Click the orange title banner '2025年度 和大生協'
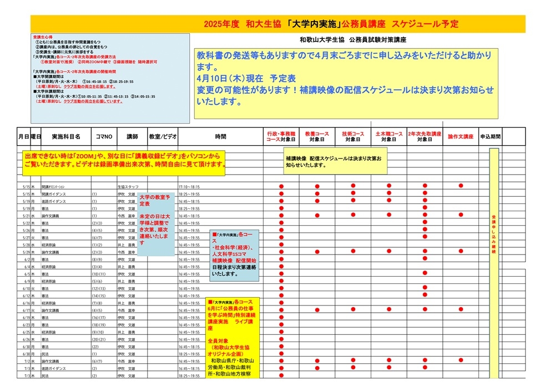Viewport: 555px width, 392px height. pyautogui.click(x=278, y=24)
